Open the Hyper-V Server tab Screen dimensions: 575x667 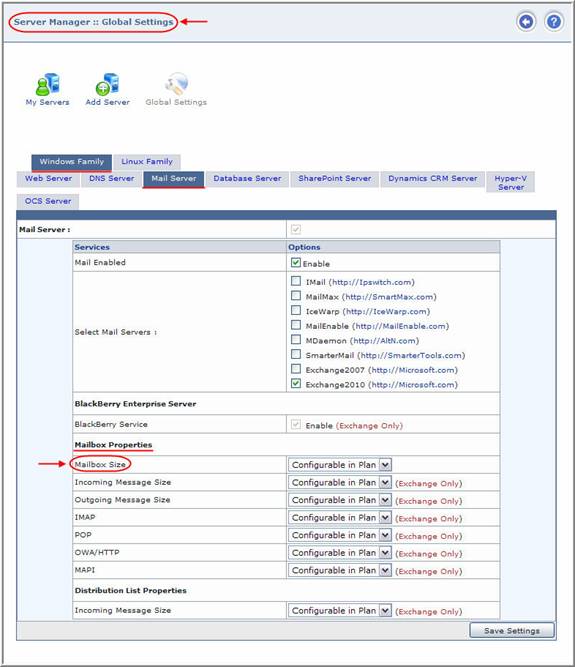511,182
